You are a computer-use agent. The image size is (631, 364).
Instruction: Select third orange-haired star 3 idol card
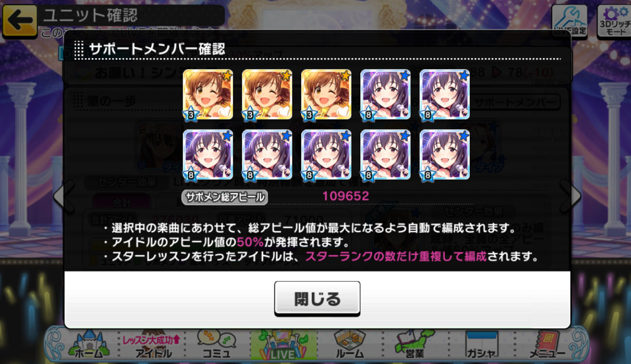coord(326,95)
